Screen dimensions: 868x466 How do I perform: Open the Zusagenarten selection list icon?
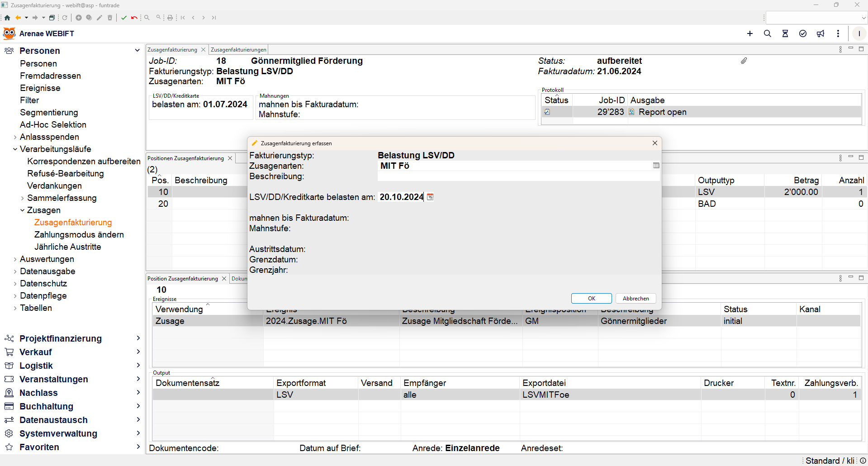(656, 166)
